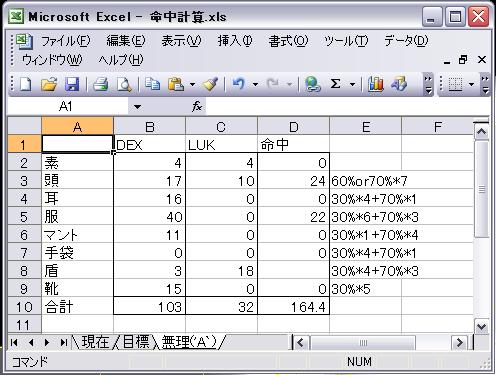Click the Print icon

tap(100, 84)
